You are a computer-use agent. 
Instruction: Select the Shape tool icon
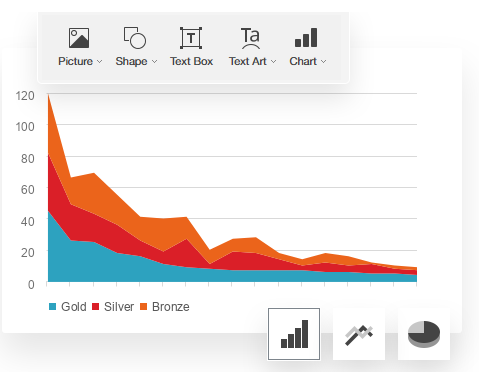coord(135,38)
